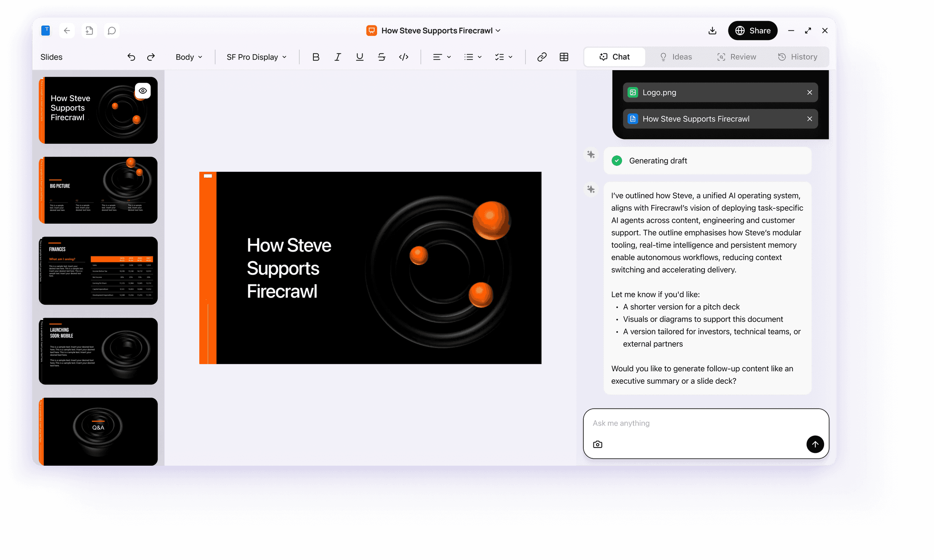Screen dimensions: 934x560
Task: Undo the last action
Action: (131, 57)
